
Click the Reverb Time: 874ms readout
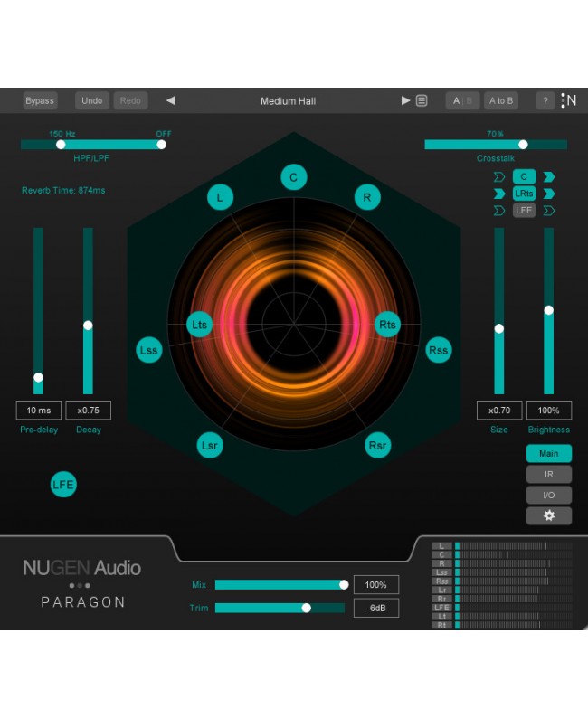tap(63, 191)
